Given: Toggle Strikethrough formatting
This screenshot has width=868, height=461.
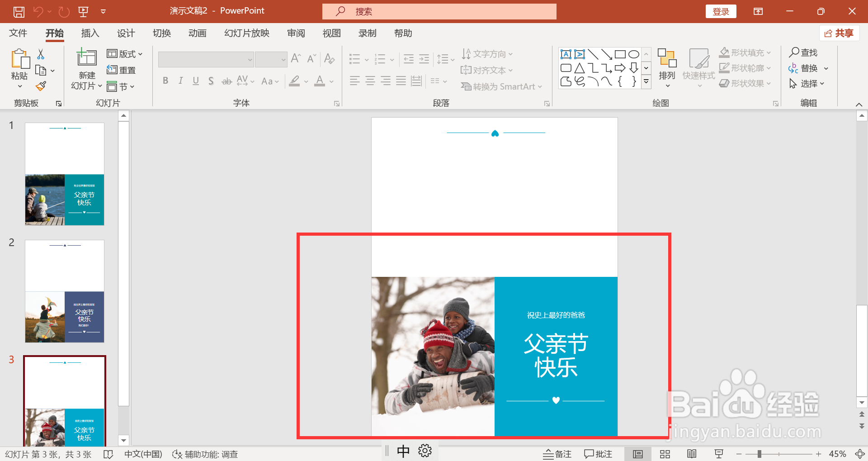Looking at the screenshot, I should (x=226, y=81).
